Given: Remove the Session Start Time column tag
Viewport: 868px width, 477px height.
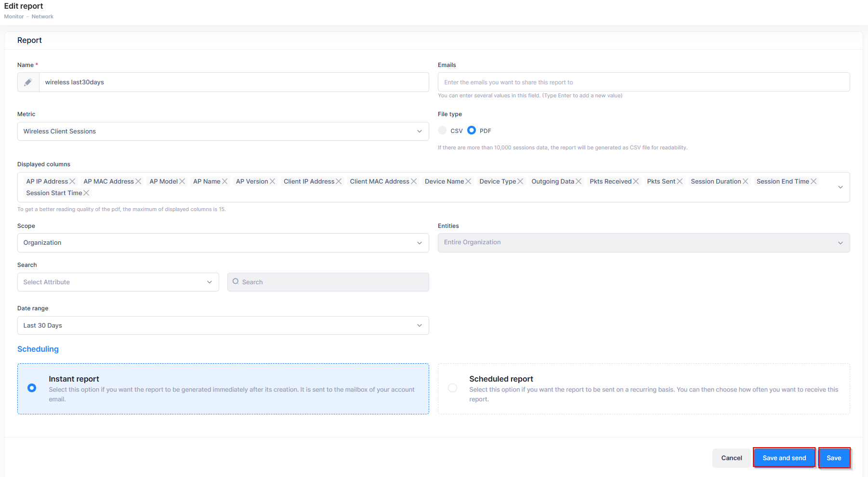Looking at the screenshot, I should click(x=86, y=193).
